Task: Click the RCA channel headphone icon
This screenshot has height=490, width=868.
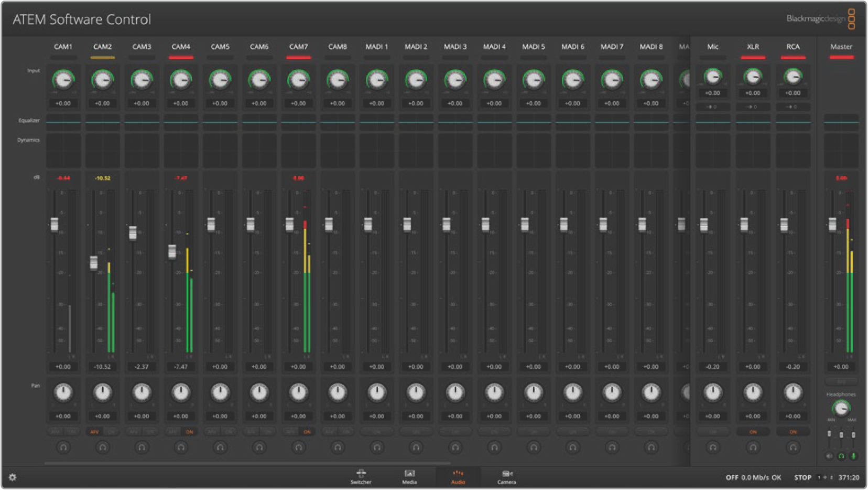Action: tap(793, 448)
